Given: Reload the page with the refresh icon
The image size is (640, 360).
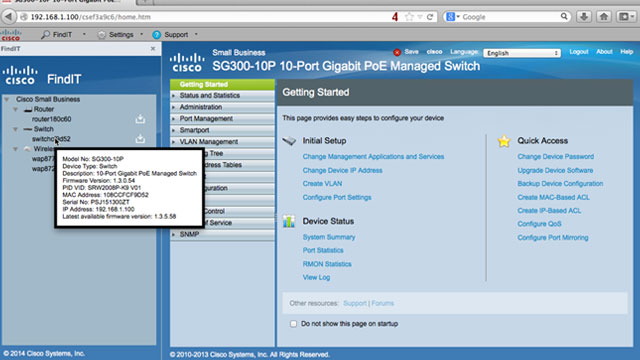Looking at the screenshot, I should (430, 17).
